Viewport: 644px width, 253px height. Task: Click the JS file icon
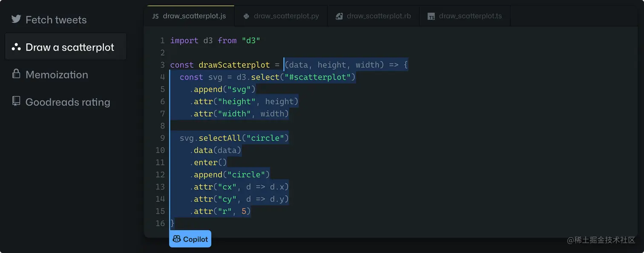(155, 16)
